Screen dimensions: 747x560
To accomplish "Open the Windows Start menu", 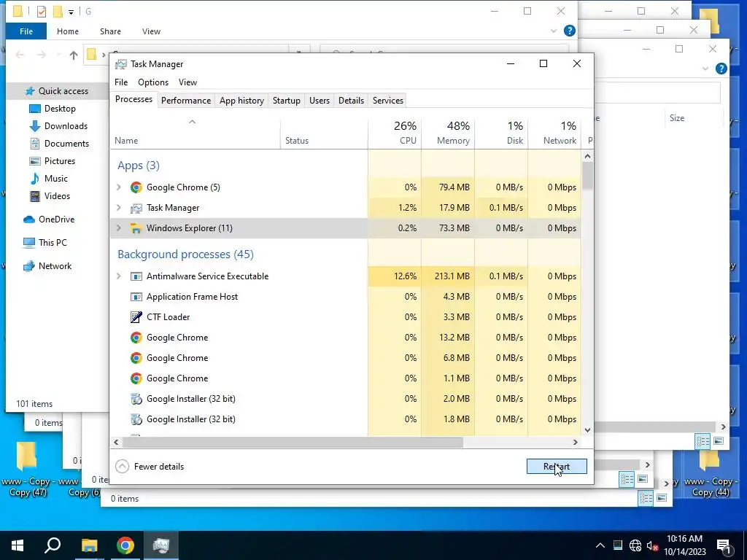I will tap(18, 545).
